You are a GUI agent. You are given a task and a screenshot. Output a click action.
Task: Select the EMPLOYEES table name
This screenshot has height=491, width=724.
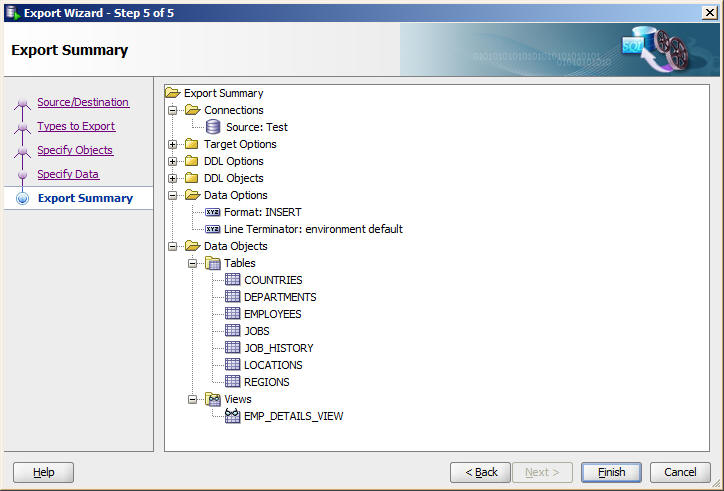point(273,314)
